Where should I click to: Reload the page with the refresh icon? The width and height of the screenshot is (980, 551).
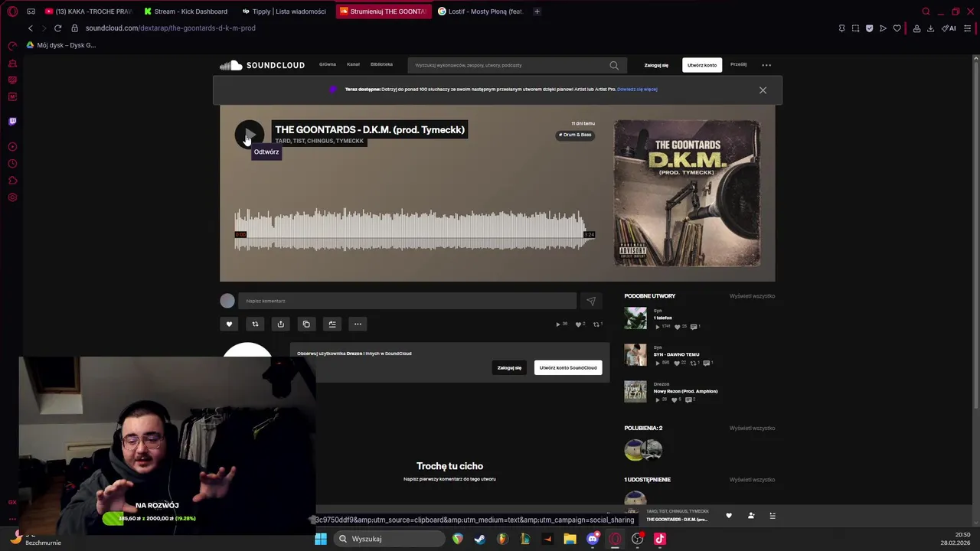click(57, 28)
